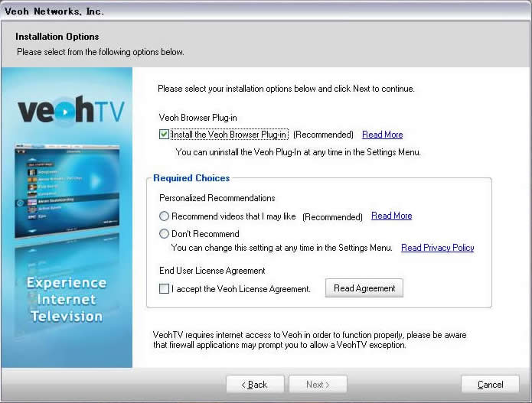The height and width of the screenshot is (403, 532).
Task: Click the Read Agreement button
Action: (364, 288)
